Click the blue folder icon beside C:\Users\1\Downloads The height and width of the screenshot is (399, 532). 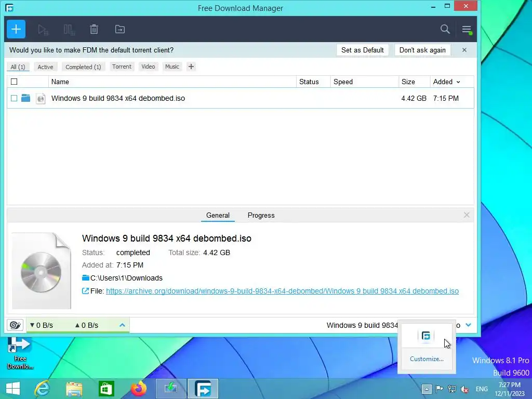coord(86,278)
